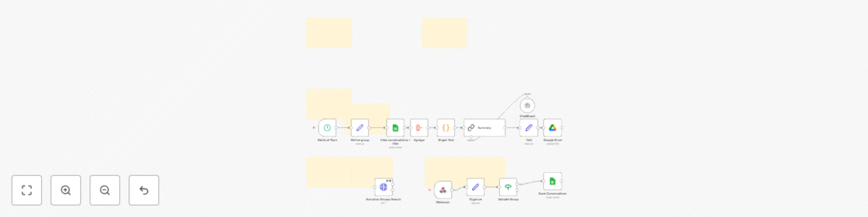
Task: Select the View conversations + filter Sheets node
Action: (395, 128)
